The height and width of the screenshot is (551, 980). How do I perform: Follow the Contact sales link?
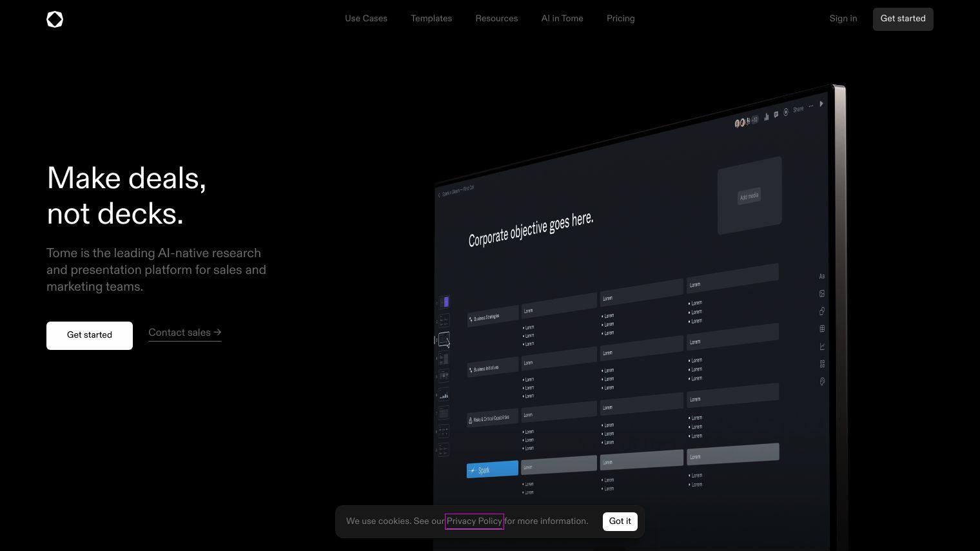[185, 333]
